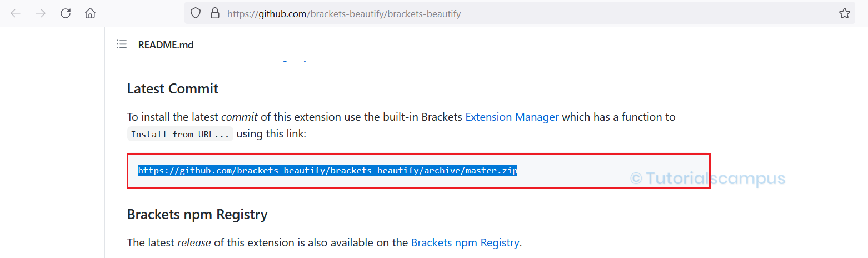The height and width of the screenshot is (258, 868).
Task: Follow the Brackets npm Registry link
Action: coord(465,242)
